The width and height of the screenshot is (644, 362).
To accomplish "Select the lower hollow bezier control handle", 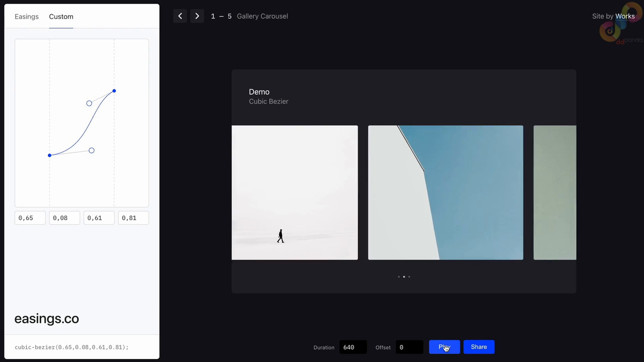I will pyautogui.click(x=92, y=150).
